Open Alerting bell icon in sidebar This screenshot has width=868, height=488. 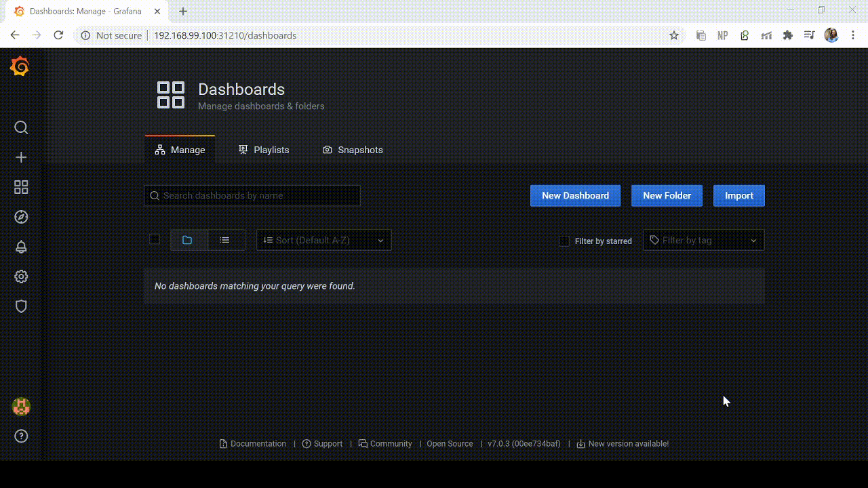21,247
